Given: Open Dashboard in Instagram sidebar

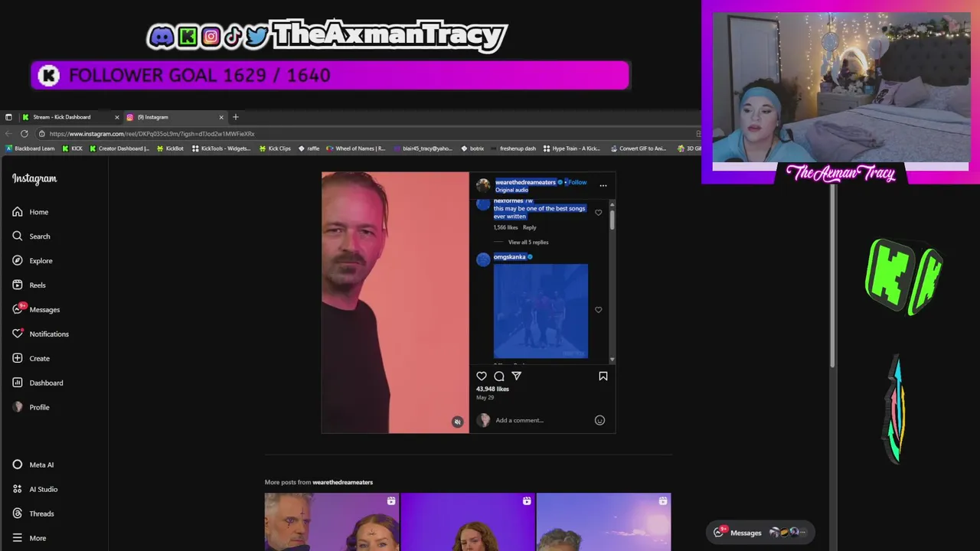Looking at the screenshot, I should 38,383.
